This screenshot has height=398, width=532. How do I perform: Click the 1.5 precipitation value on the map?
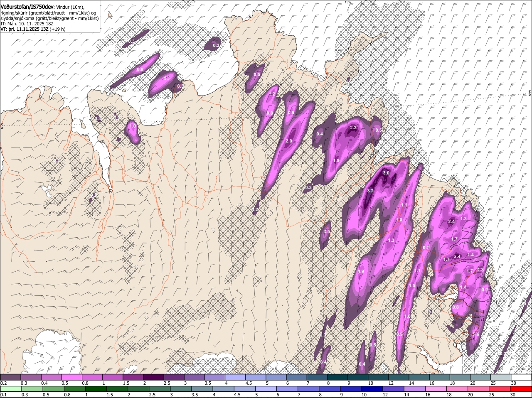412,286
